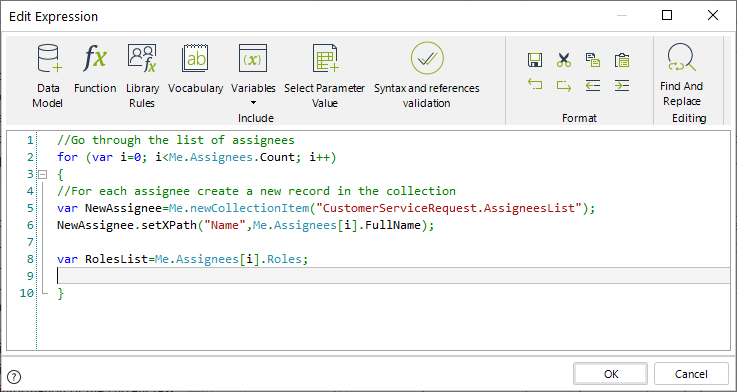Viewport: 737px width, 392px height.
Task: Click Select Parameter Value
Action: 324,76
